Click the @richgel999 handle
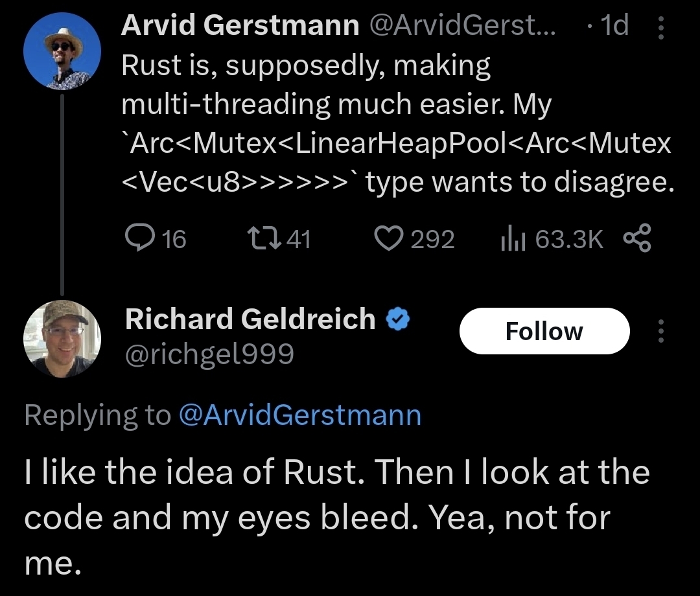The height and width of the screenshot is (596, 700). coord(209,354)
